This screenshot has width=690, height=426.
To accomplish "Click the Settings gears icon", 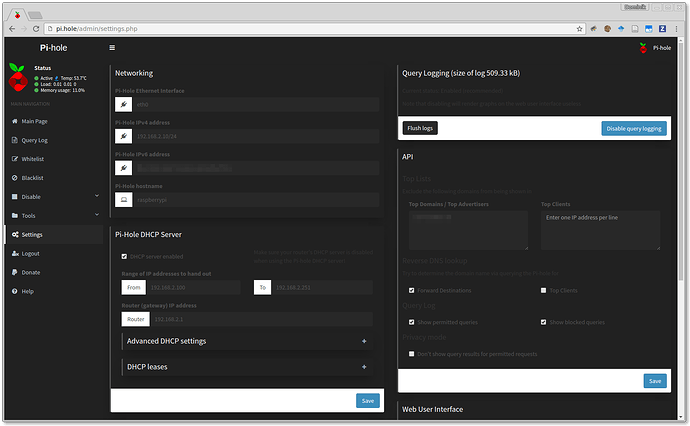I will point(15,235).
